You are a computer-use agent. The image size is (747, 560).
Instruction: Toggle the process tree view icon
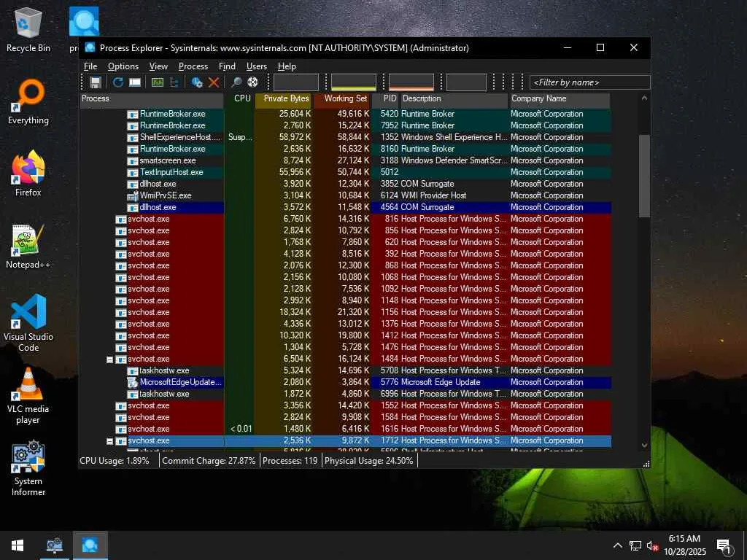(x=174, y=82)
